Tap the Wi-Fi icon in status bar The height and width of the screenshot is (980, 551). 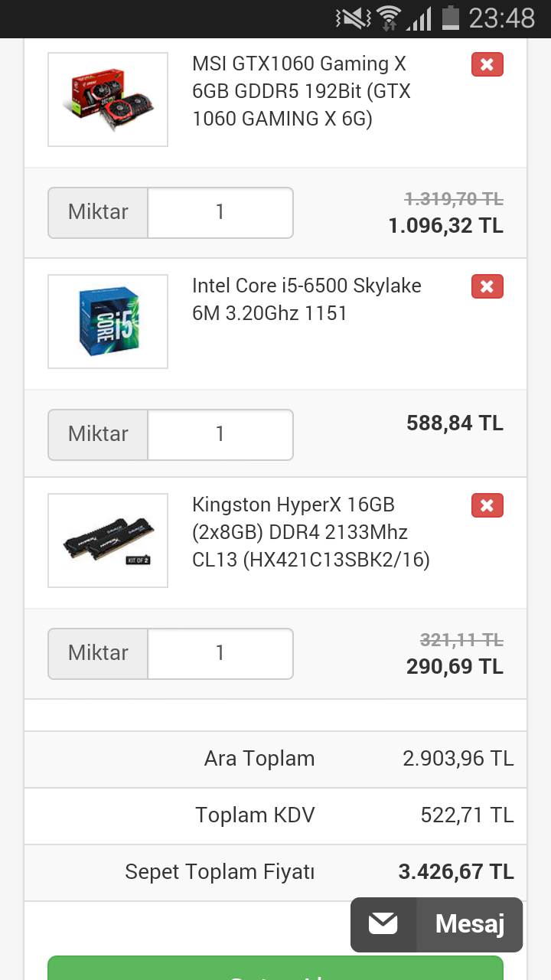[x=389, y=18]
